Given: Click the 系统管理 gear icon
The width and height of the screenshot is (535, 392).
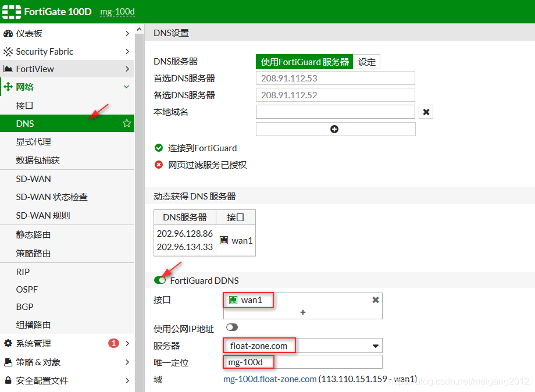Looking at the screenshot, I should tap(8, 343).
